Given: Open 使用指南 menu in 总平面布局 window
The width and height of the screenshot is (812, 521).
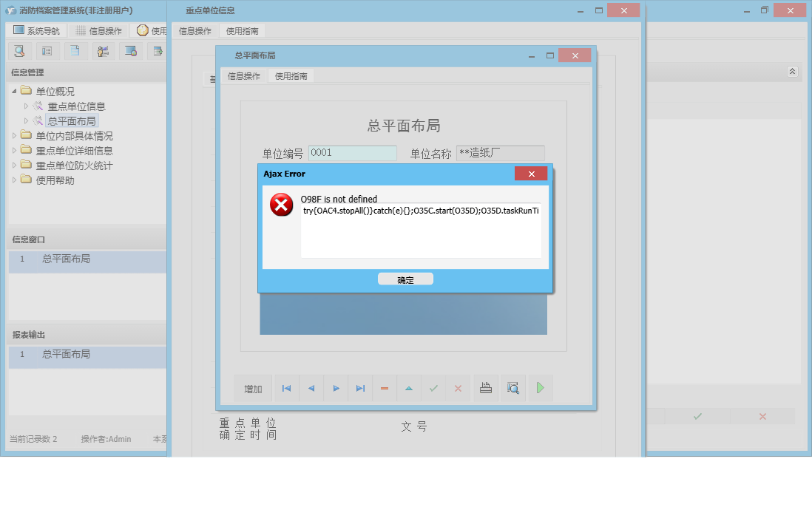Looking at the screenshot, I should (291, 76).
